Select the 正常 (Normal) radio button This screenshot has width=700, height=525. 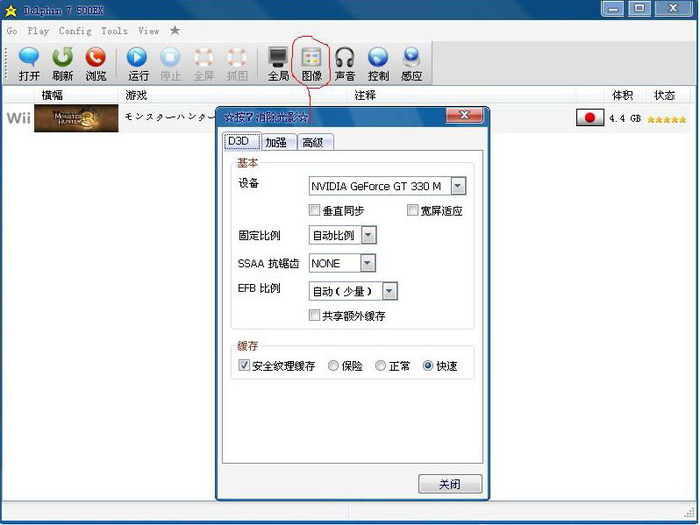[380, 366]
